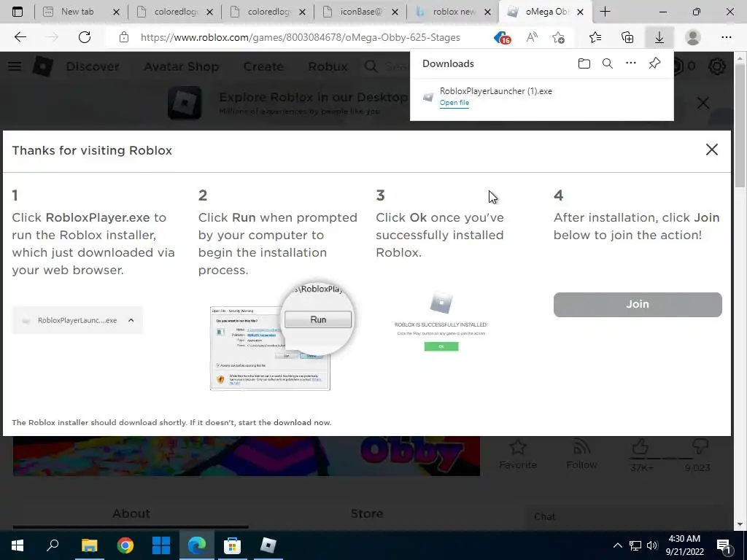Close the roblox new tab

tap(487, 12)
